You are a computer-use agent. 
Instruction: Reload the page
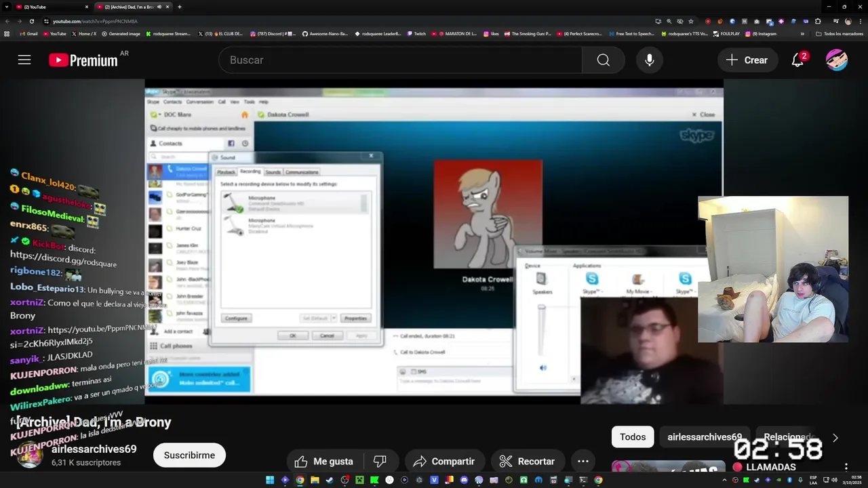32,21
